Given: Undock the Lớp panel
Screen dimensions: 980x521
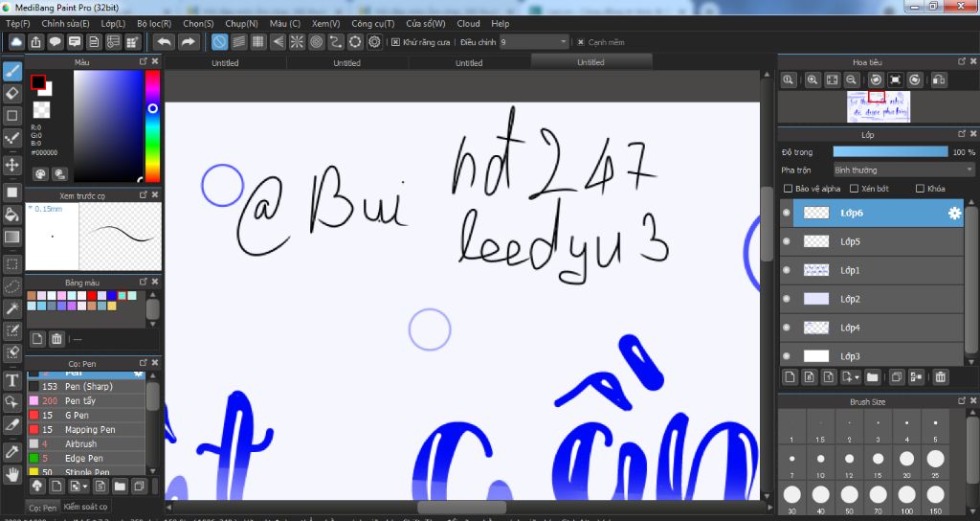Looking at the screenshot, I should (x=962, y=134).
